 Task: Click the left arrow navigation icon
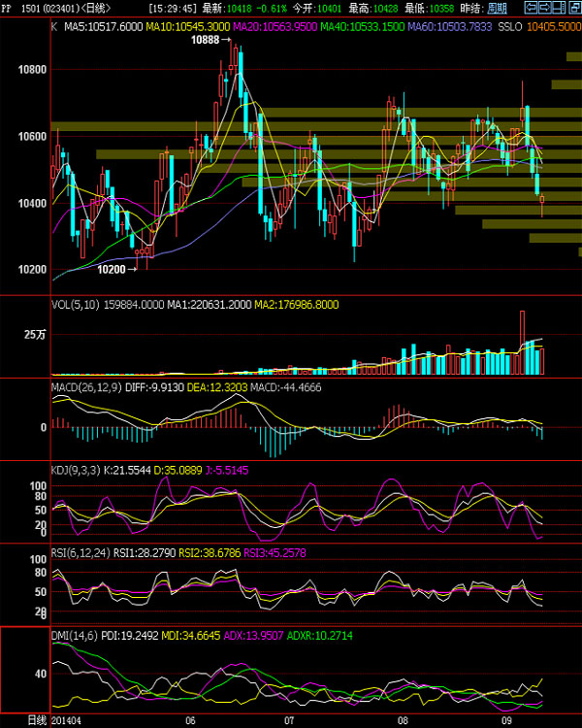point(531,8)
